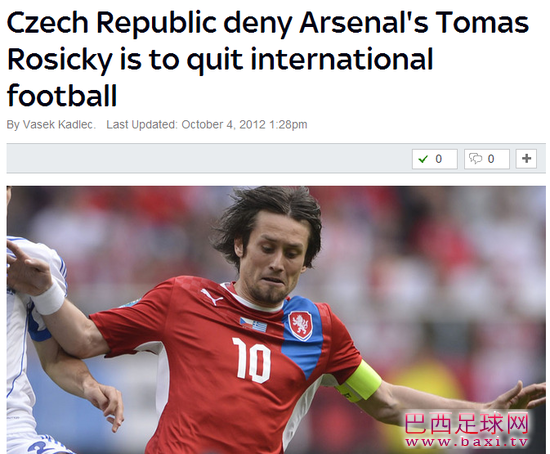The image size is (550, 454).
Task: Click the word football in the headline
Action: (62, 95)
